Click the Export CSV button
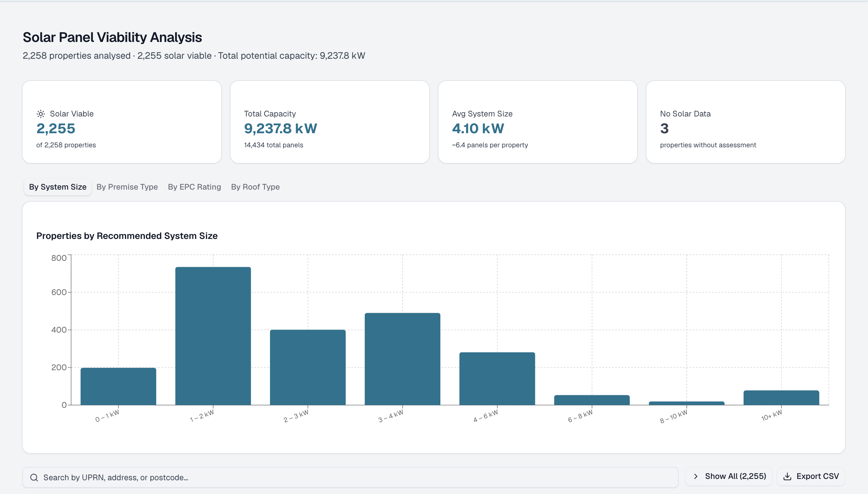 coord(811,476)
